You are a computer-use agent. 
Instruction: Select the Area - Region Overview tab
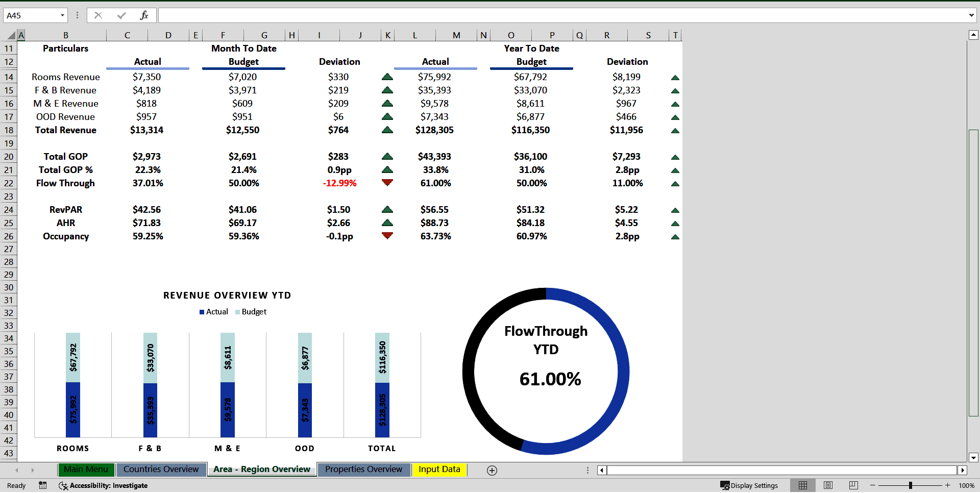261,470
